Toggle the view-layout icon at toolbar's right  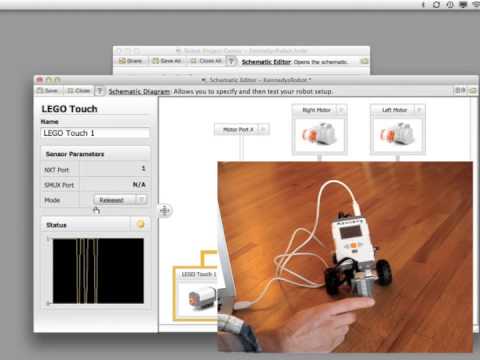point(460,91)
